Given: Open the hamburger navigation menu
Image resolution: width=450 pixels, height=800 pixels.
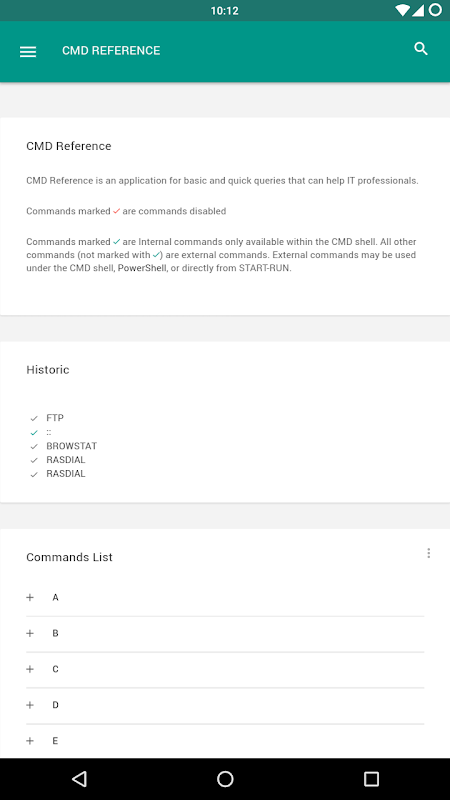Looking at the screenshot, I should click(28, 52).
